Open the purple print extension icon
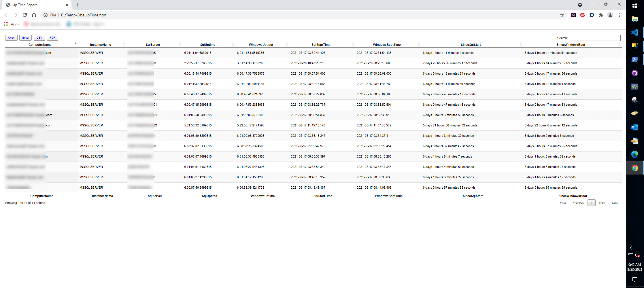Image resolution: width=644 pixels, height=288 pixels. tap(573, 15)
